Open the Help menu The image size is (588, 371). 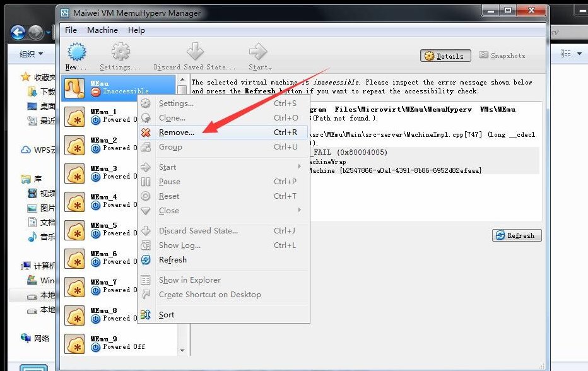tap(136, 30)
